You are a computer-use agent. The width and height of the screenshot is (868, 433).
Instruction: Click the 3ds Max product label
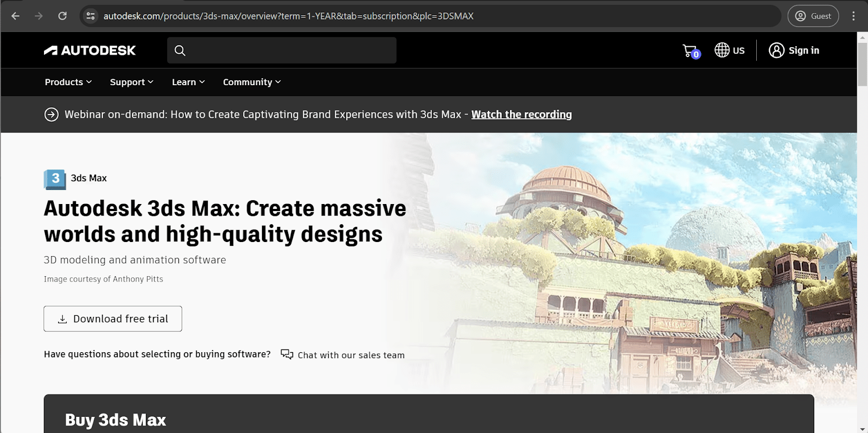pyautogui.click(x=88, y=178)
